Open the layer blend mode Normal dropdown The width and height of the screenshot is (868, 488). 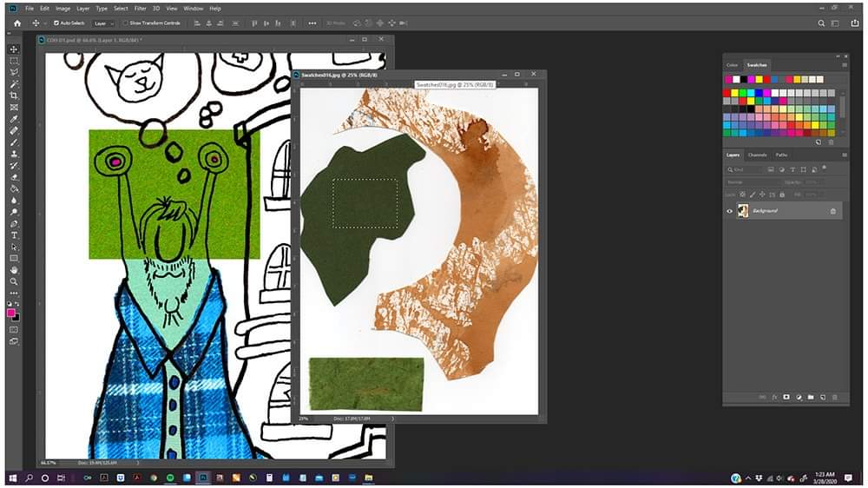click(753, 181)
